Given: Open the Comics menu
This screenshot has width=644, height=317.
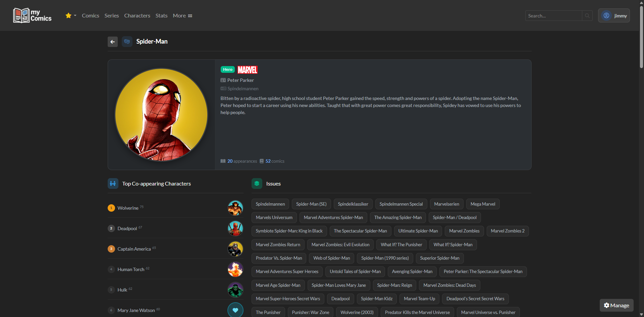Looking at the screenshot, I should click(x=91, y=15).
